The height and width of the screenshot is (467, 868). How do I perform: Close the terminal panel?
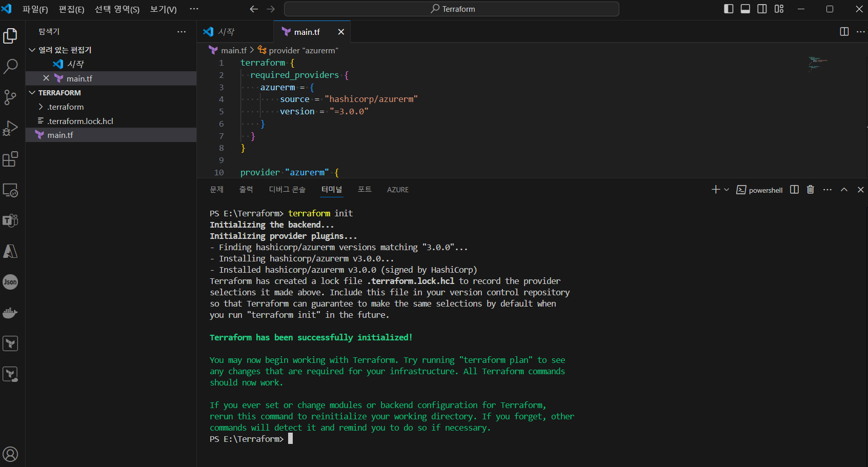click(x=861, y=190)
